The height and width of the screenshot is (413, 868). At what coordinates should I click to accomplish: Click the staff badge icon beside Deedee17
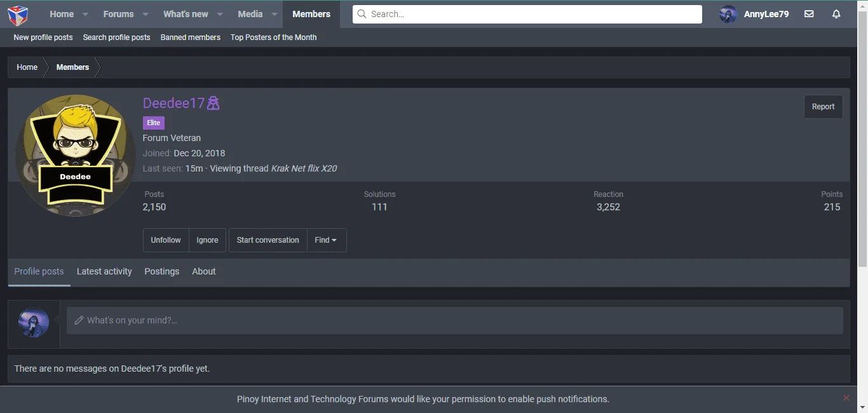click(214, 103)
